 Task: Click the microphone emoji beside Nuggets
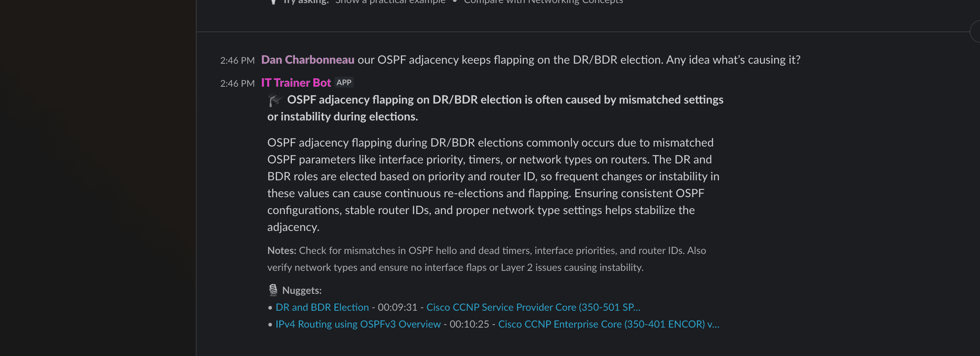pyautogui.click(x=273, y=290)
